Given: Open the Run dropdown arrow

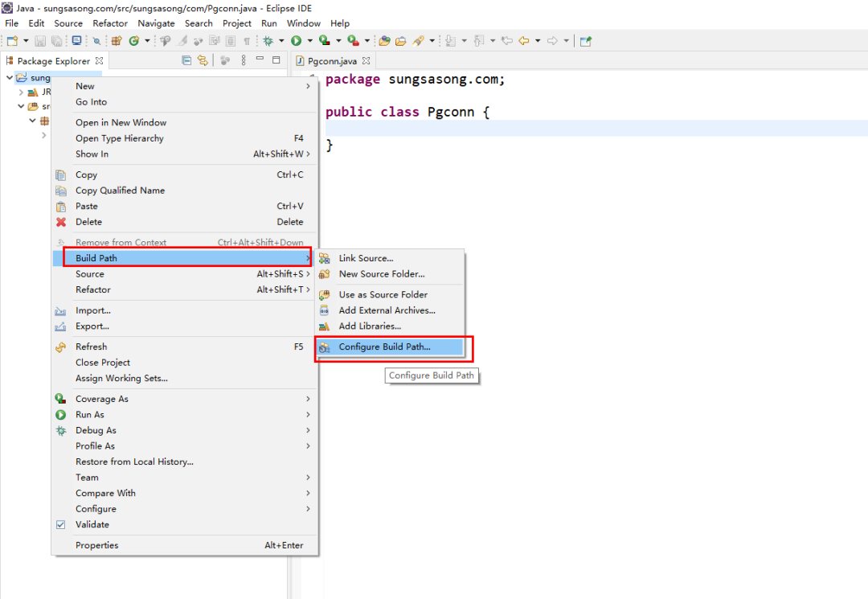Looking at the screenshot, I should click(309, 41).
